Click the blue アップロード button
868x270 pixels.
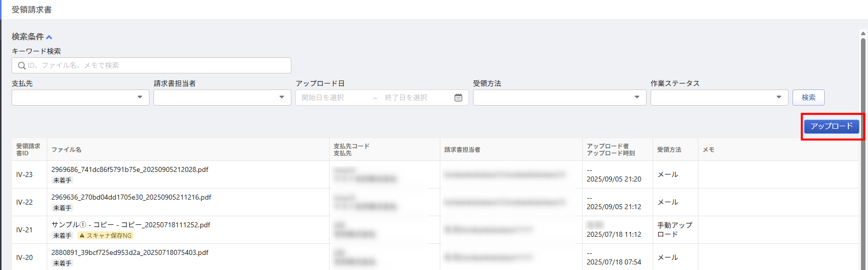point(831,126)
